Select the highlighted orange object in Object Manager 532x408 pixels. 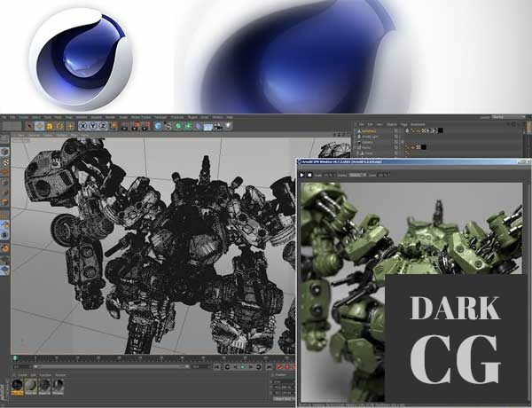coord(369,130)
